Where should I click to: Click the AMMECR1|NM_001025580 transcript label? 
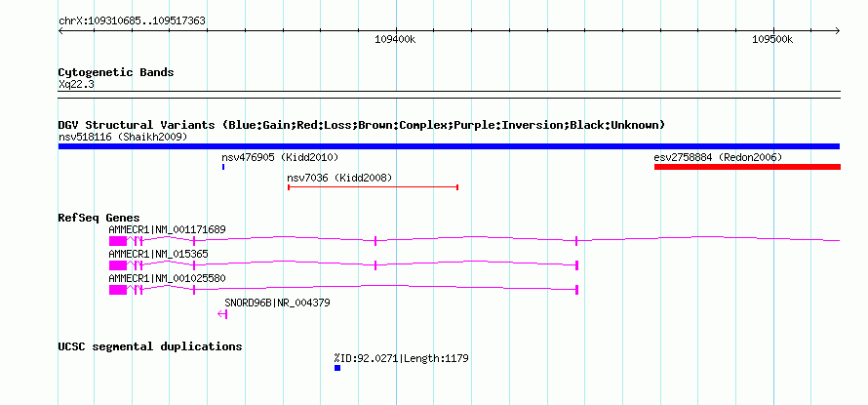click(x=167, y=277)
